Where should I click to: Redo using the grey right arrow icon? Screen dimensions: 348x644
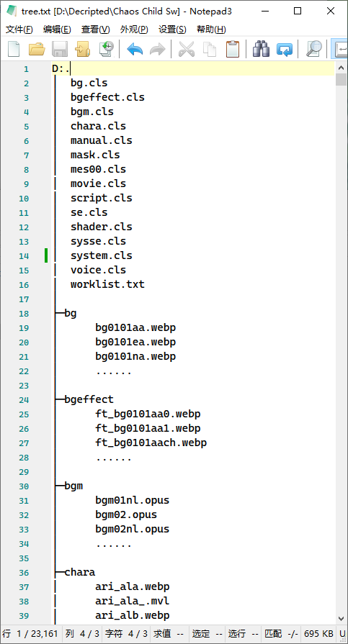point(158,49)
